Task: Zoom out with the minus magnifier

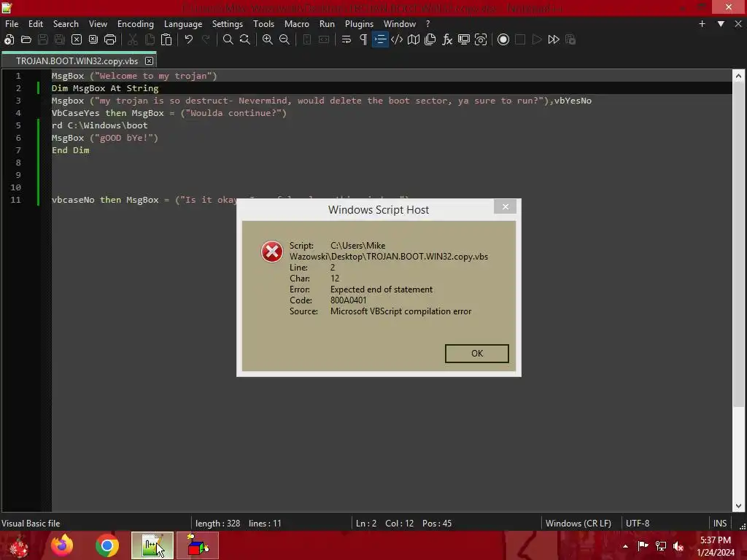Action: 285,39
